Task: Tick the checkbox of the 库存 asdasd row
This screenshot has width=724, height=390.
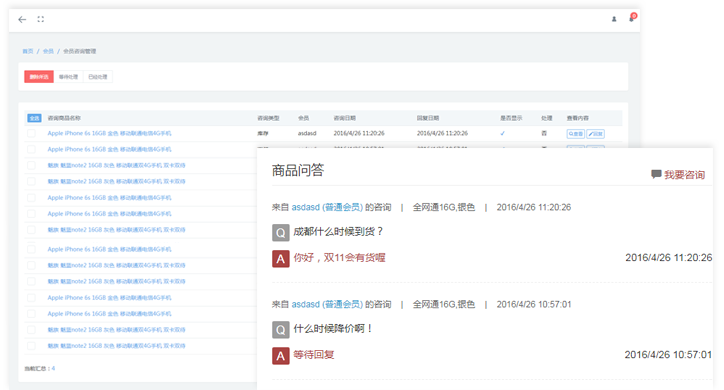Action: 31,133
